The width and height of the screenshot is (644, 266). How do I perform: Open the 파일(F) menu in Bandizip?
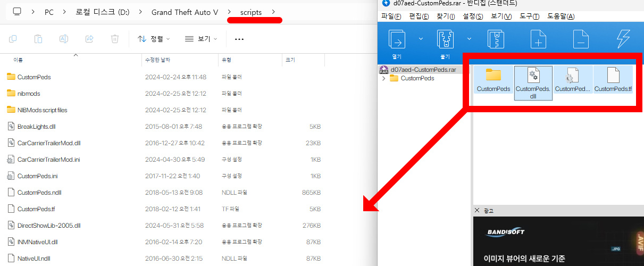(391, 16)
